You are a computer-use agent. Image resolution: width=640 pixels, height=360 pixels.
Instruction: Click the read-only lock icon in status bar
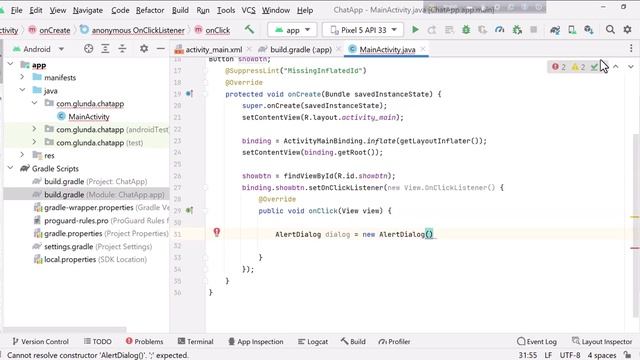point(627,355)
